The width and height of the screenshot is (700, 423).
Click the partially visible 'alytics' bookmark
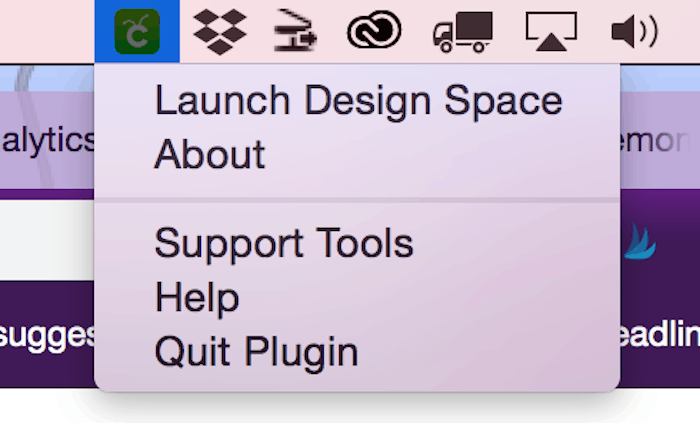point(48,141)
